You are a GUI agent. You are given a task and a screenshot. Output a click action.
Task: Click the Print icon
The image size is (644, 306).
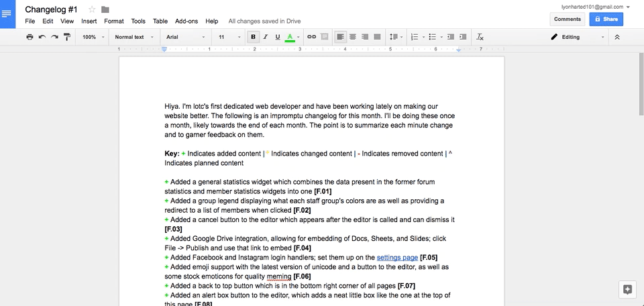click(x=30, y=37)
